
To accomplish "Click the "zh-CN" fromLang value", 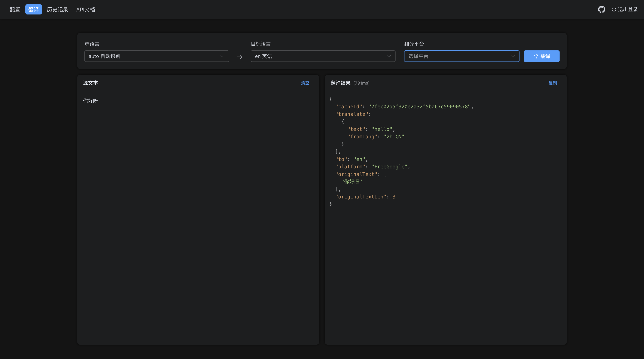I will (394, 137).
